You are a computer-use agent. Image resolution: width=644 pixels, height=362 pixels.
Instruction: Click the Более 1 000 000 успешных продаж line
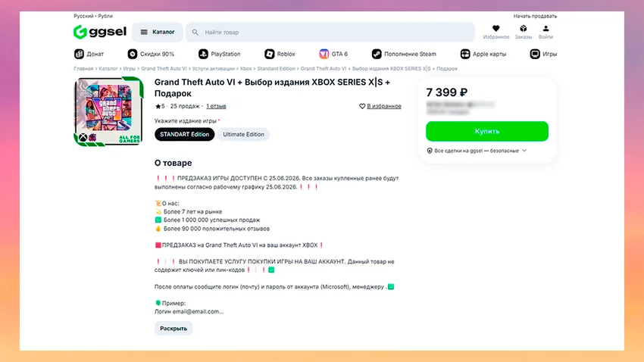(211, 220)
